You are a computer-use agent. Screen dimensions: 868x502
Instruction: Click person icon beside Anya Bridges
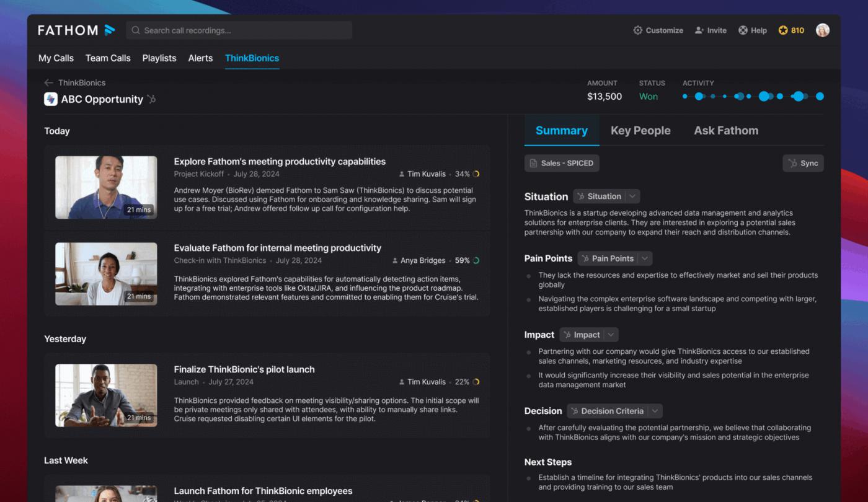[396, 261]
